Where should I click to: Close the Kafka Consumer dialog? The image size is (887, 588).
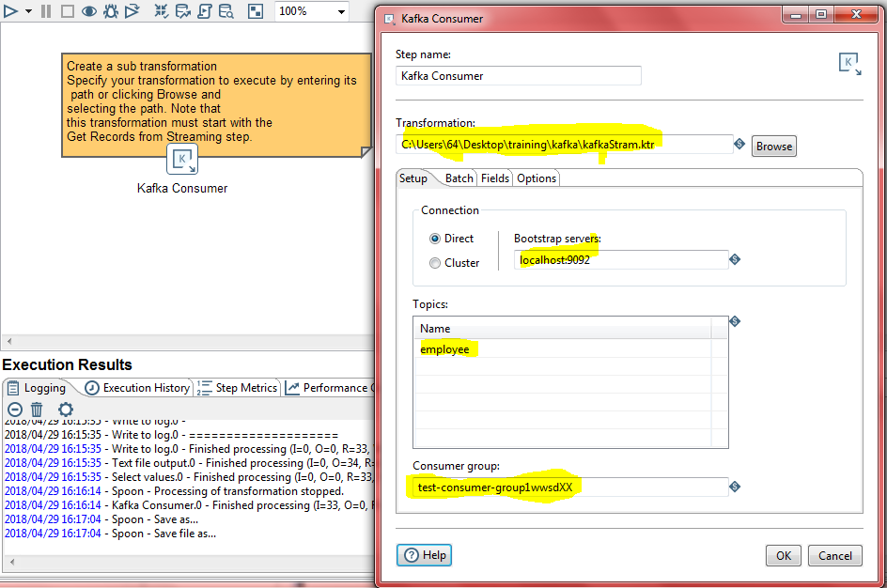tap(856, 15)
